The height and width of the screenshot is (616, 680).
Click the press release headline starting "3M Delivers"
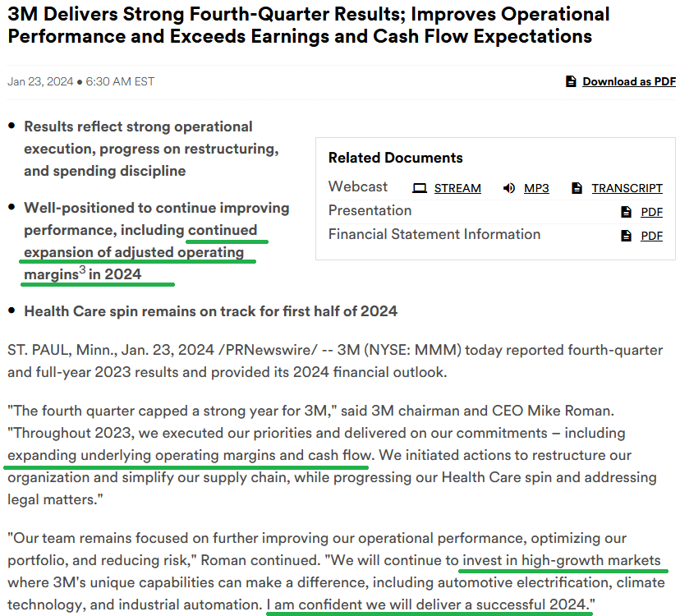point(308,25)
